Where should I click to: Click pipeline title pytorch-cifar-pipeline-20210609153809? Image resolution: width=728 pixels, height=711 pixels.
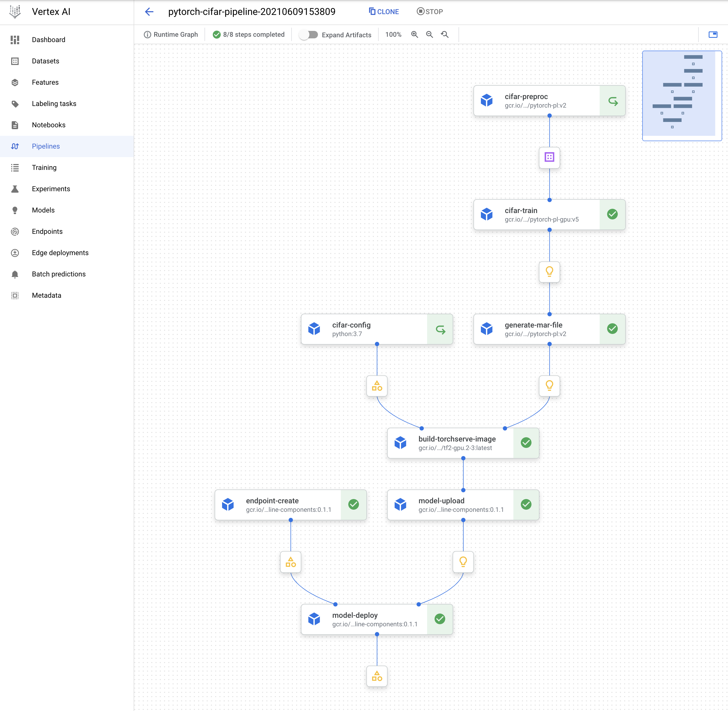tap(252, 11)
